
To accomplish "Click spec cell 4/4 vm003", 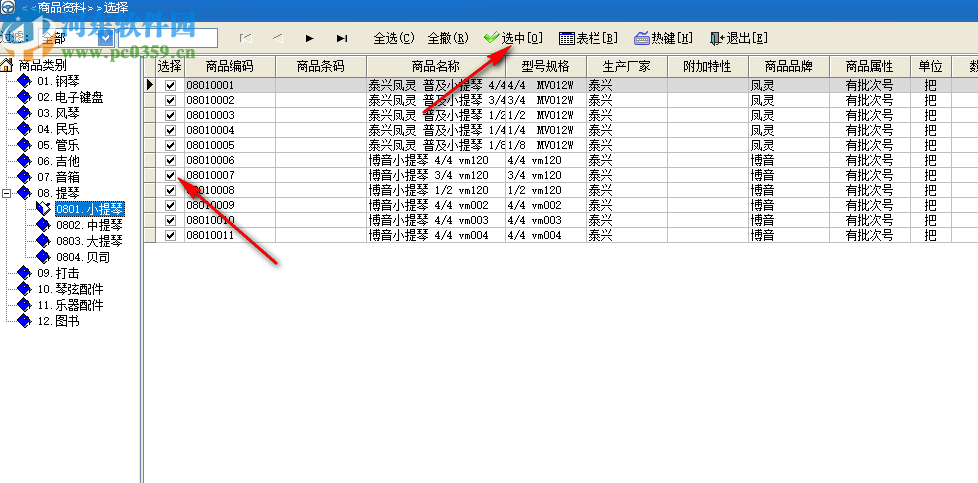I will tap(546, 220).
